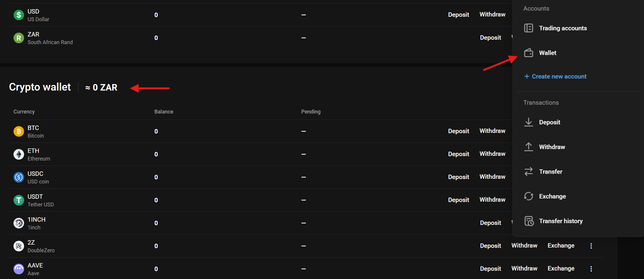Choose Withdraw in the Transactions menu
Image resolution: width=644 pixels, height=279 pixels.
pyautogui.click(x=552, y=147)
